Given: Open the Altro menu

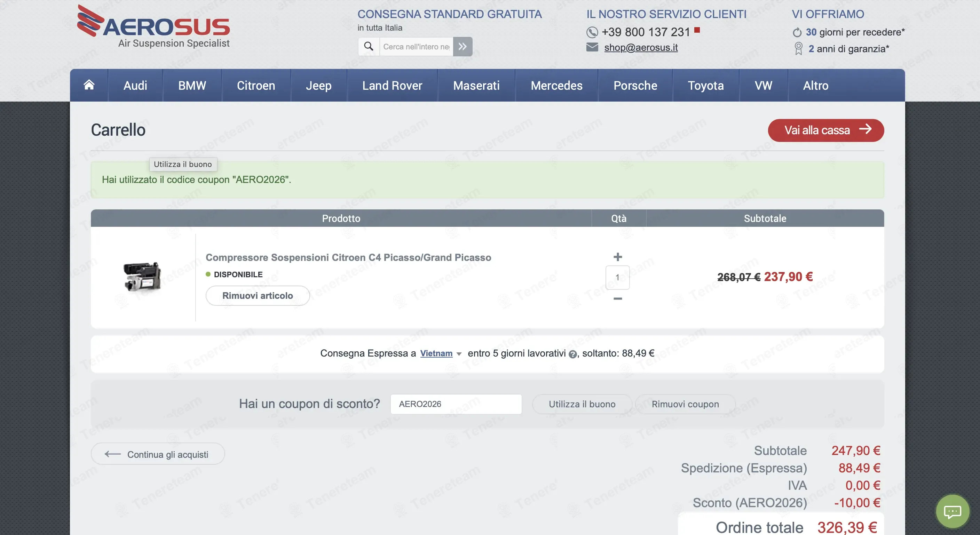Looking at the screenshot, I should 816,86.
